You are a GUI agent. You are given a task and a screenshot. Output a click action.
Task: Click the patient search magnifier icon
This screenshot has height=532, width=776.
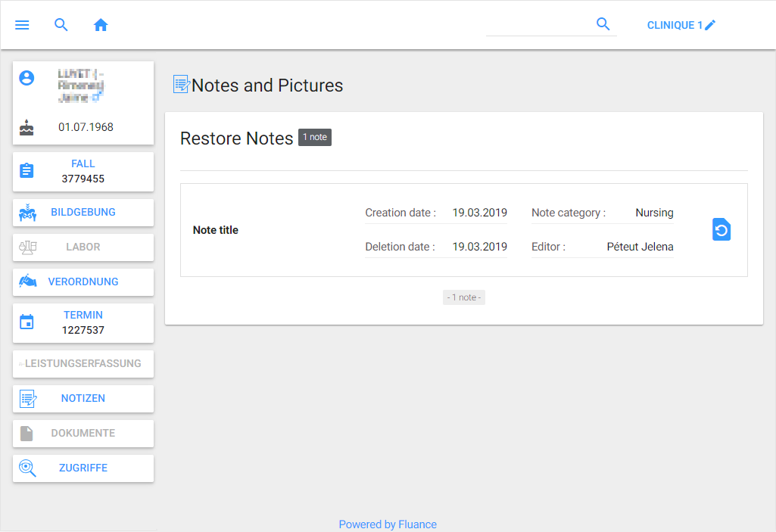[x=61, y=25]
